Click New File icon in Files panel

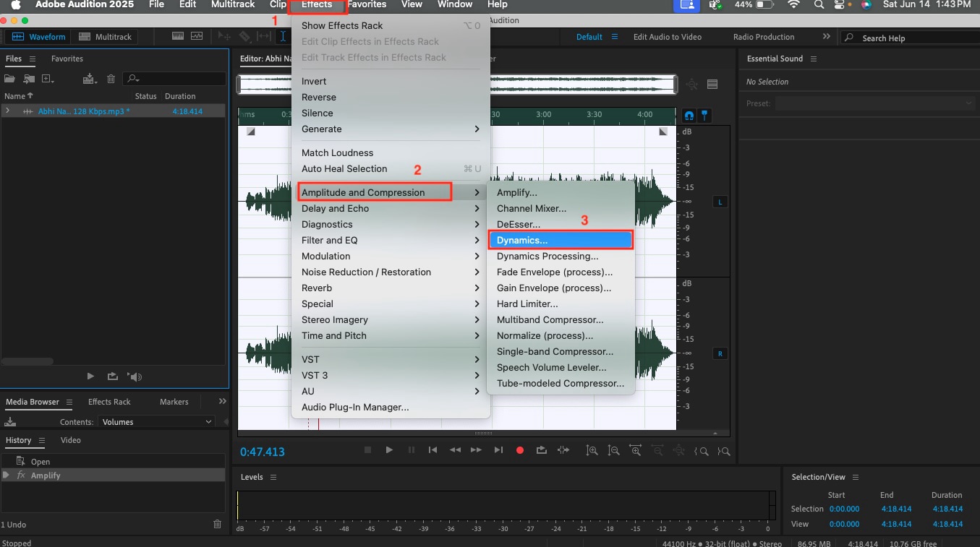pos(48,79)
